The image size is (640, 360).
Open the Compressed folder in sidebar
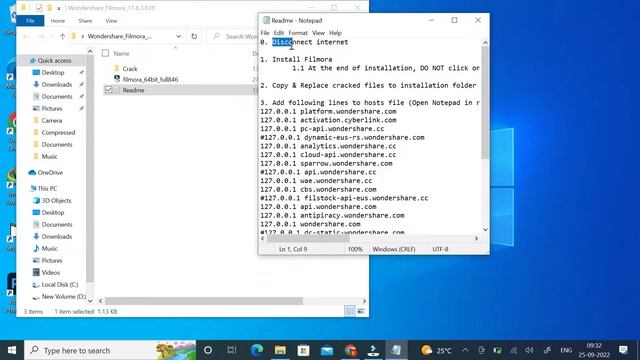point(58,132)
